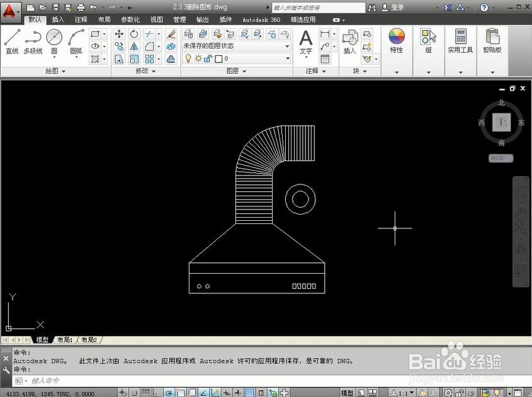The width and height of the screenshot is (532, 397).
Task: Toggle layer freeze sun icon
Action: pyautogui.click(x=198, y=59)
